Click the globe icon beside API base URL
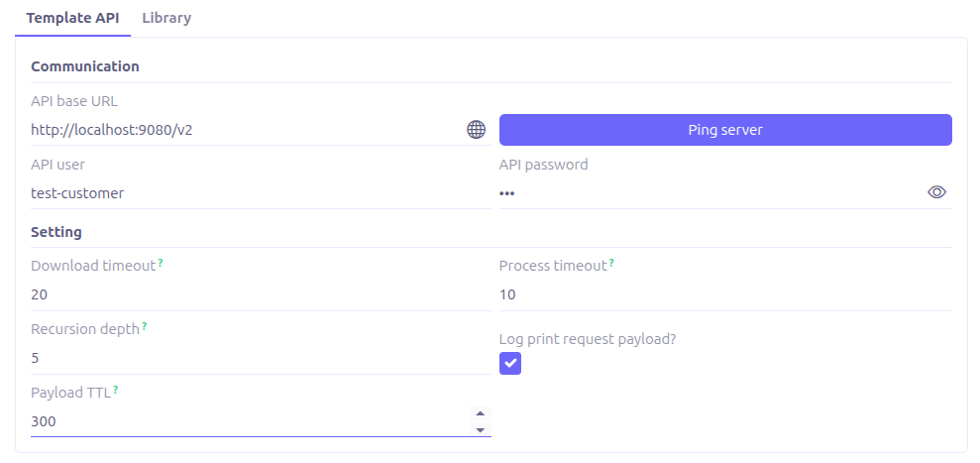980x463 pixels. coord(476,130)
